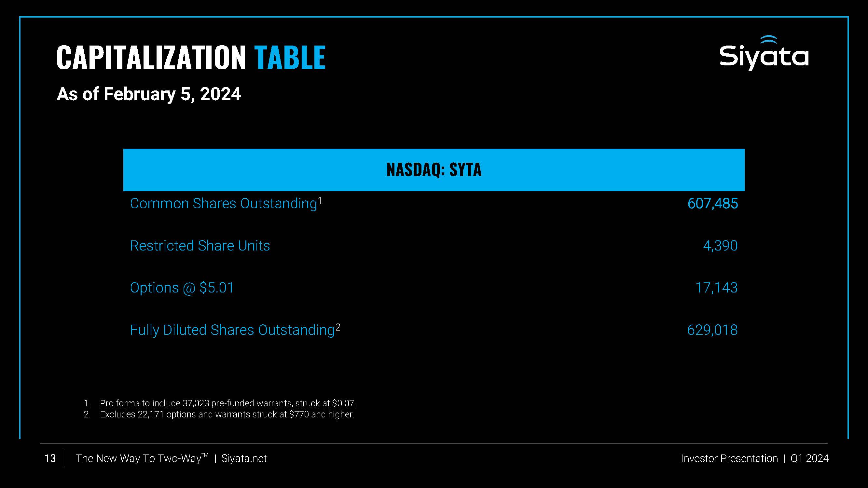Select the Restricted Share Units label
Screen dimensions: 868x488
200,246
